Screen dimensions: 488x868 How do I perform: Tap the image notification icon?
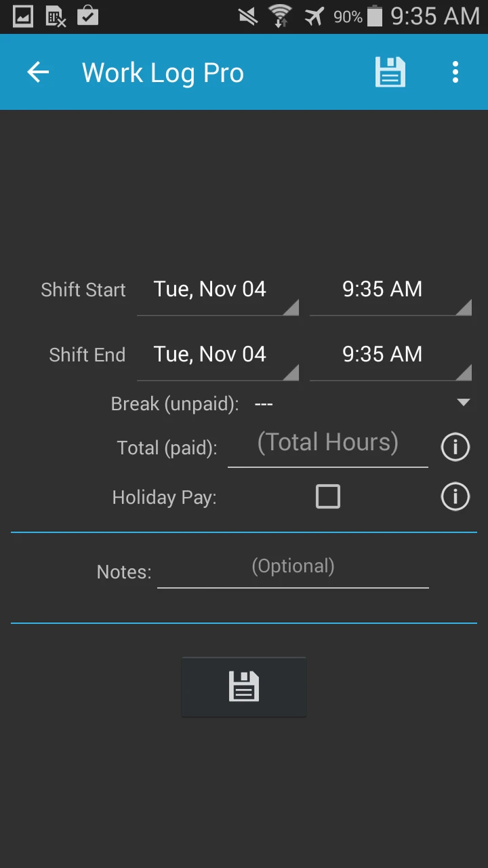[x=23, y=16]
